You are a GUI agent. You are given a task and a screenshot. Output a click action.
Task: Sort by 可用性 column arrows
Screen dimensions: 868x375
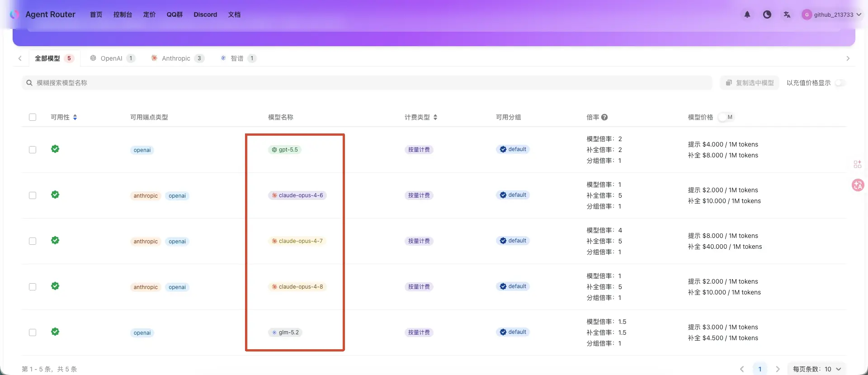[75, 117]
